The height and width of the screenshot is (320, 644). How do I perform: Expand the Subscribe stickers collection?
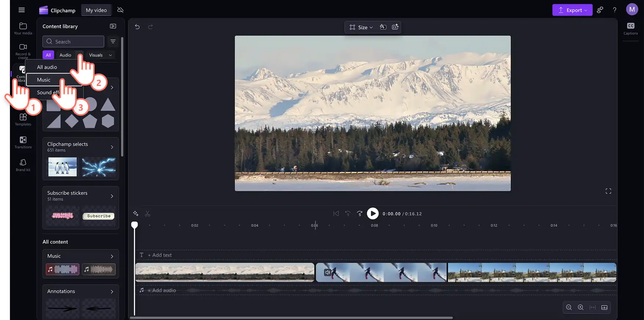pyautogui.click(x=112, y=196)
